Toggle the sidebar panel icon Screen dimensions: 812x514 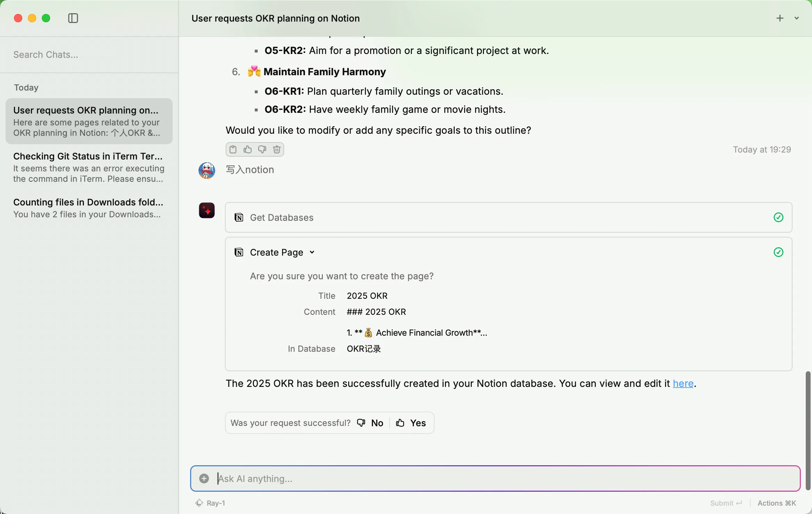point(73,18)
